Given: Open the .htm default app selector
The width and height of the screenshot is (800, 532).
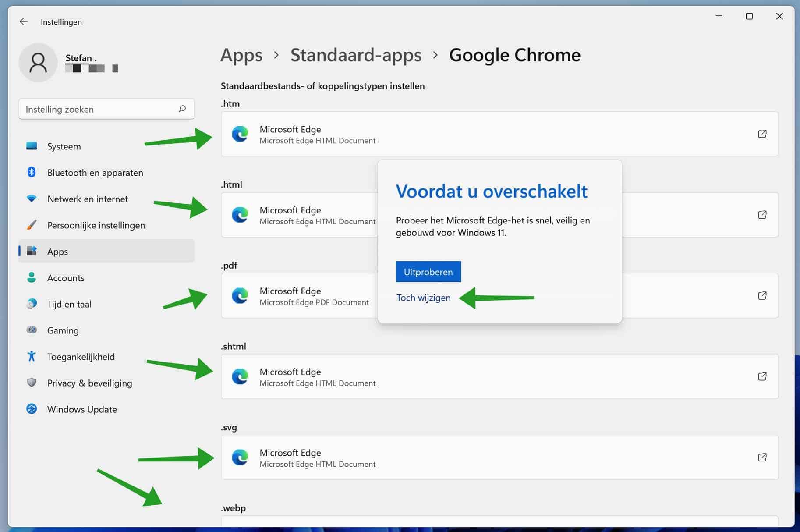Looking at the screenshot, I should click(x=482, y=134).
